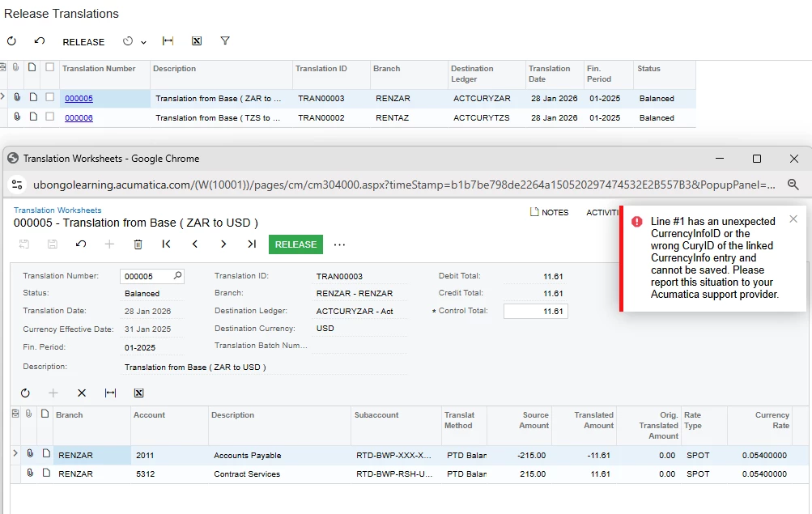Open translation number 000005 link
Screen dimensions: 812x514
click(79, 99)
